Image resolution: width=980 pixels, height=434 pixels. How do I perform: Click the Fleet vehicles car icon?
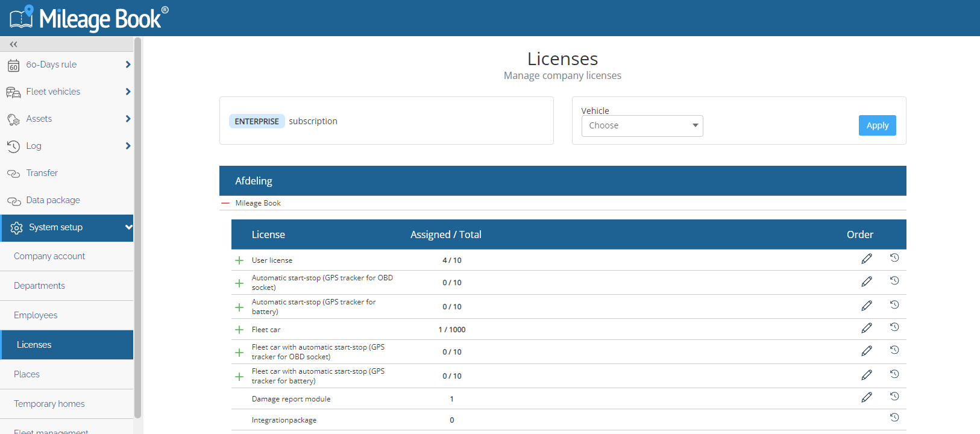[13, 92]
